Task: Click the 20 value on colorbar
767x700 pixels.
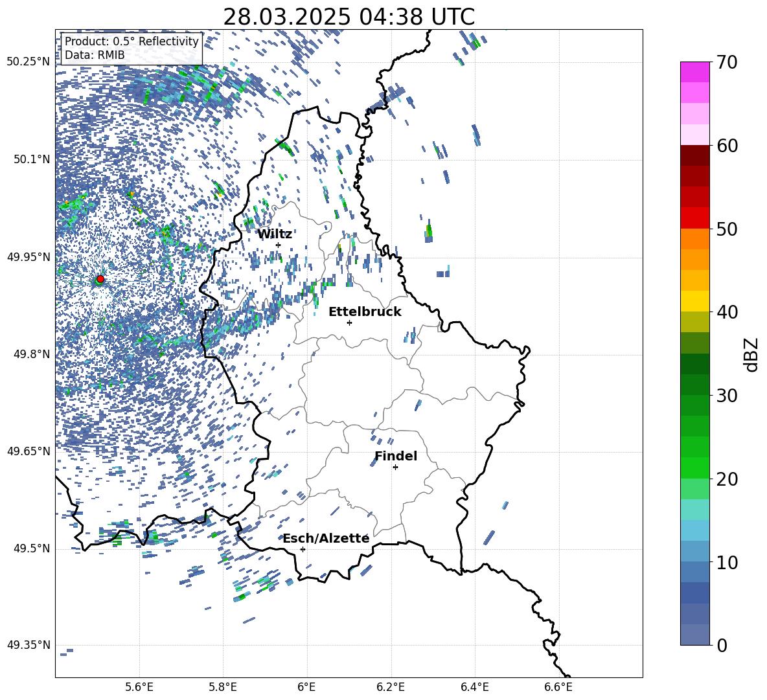Action: 727,479
